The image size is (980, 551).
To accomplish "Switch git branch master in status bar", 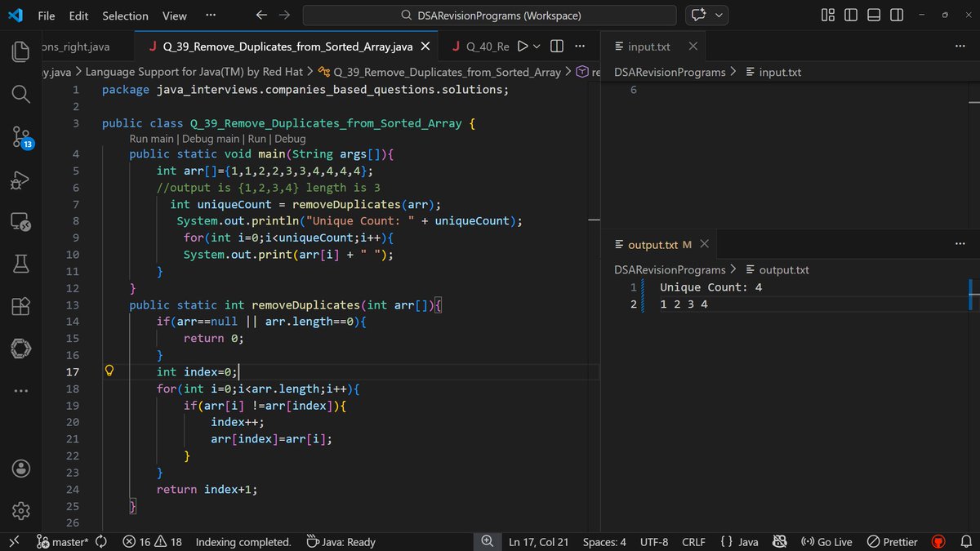I will [x=63, y=542].
